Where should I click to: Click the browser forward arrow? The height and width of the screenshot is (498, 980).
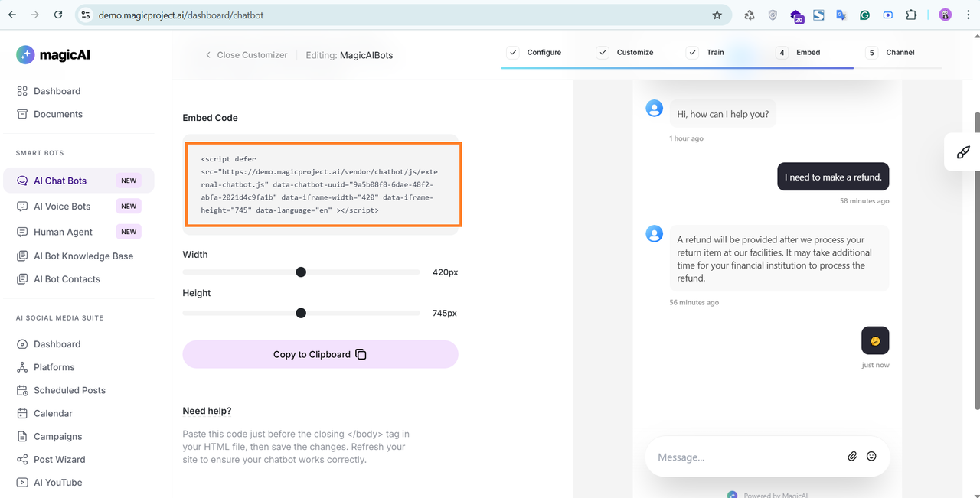point(35,15)
